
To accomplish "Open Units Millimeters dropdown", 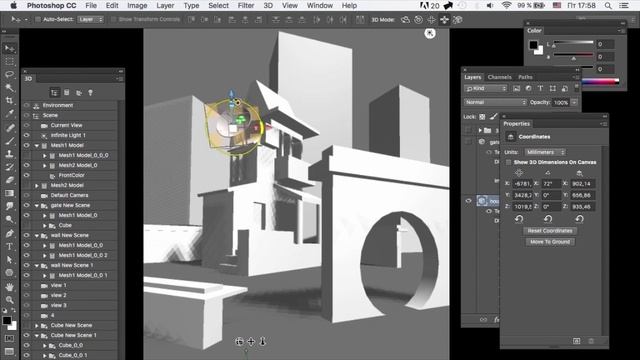I will pyautogui.click(x=544, y=152).
